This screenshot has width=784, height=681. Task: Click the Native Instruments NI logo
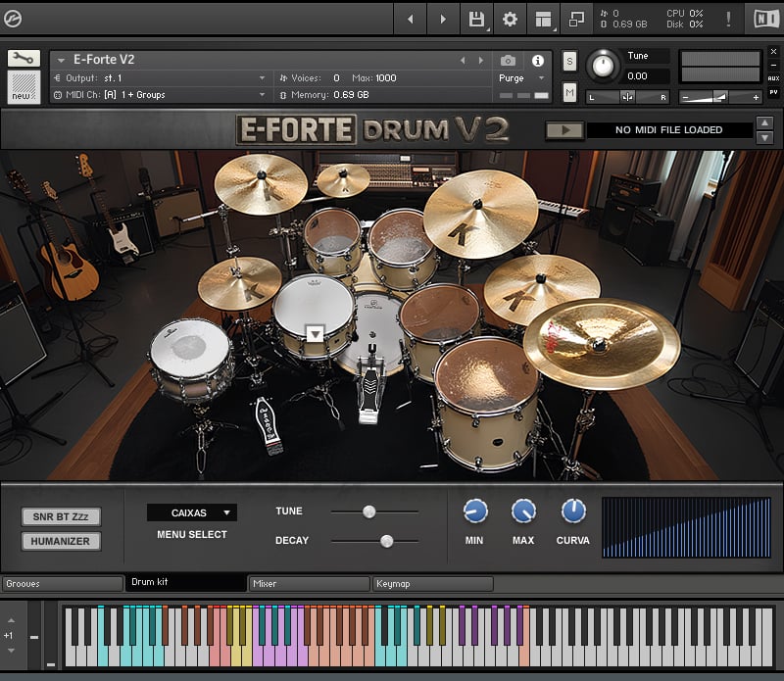[x=765, y=19]
